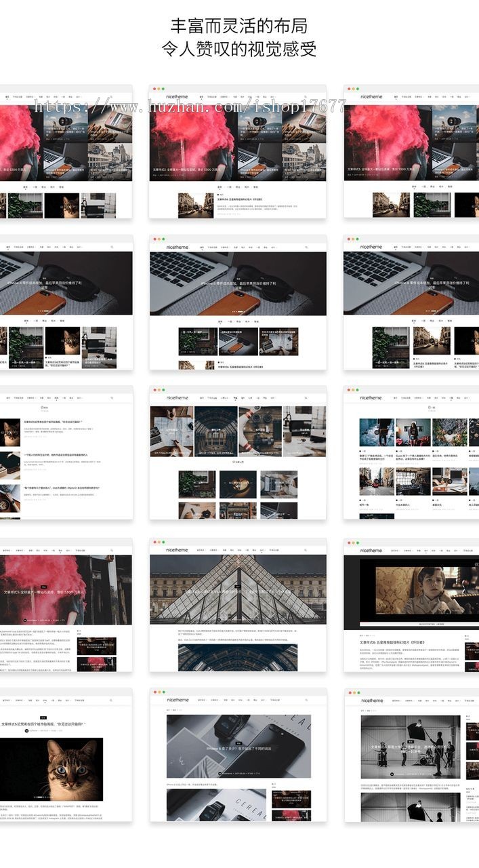Open the first card in the card grid window
The width and height of the screenshot is (479, 868).
tap(377, 431)
